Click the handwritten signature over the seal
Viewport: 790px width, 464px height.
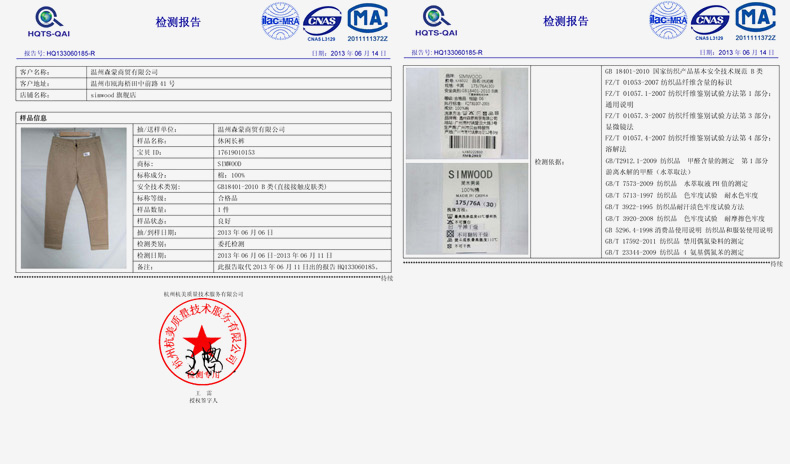tap(203, 358)
